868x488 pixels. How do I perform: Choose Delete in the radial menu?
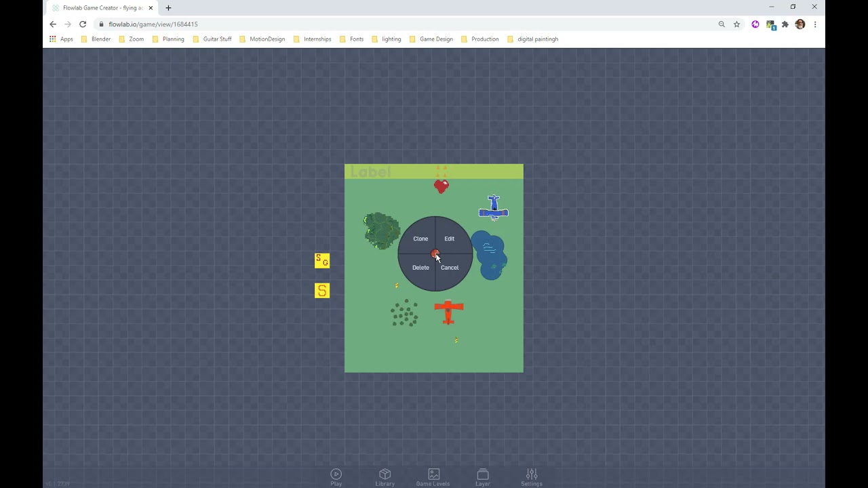pyautogui.click(x=420, y=268)
